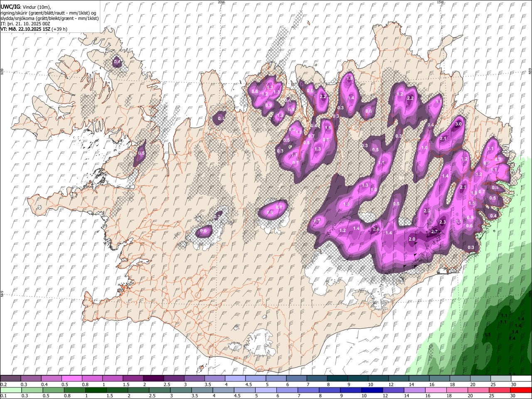This screenshot has width=532, height=399.
Task: Click the snow scale swatch labeled 0.2
Action: [x=10, y=378]
